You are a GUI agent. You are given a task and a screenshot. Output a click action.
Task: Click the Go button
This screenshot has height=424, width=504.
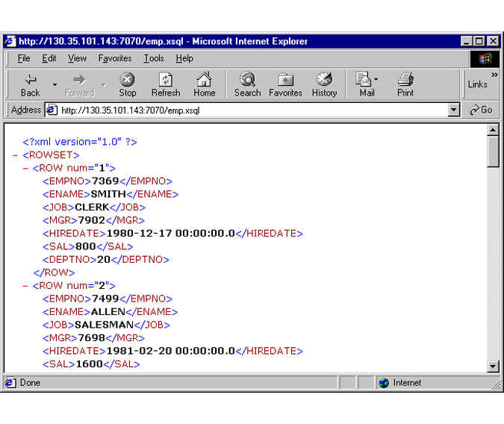click(x=481, y=110)
